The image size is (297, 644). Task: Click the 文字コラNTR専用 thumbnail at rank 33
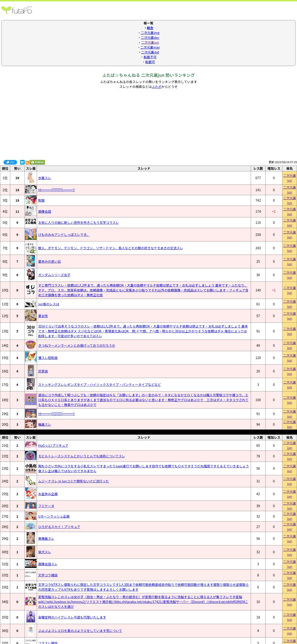click(31, 586)
